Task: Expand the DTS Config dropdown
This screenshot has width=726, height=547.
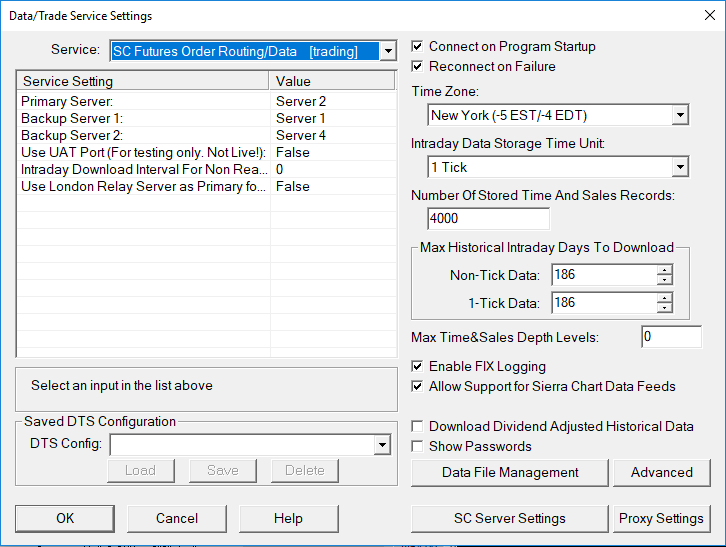Action: pyautogui.click(x=382, y=445)
